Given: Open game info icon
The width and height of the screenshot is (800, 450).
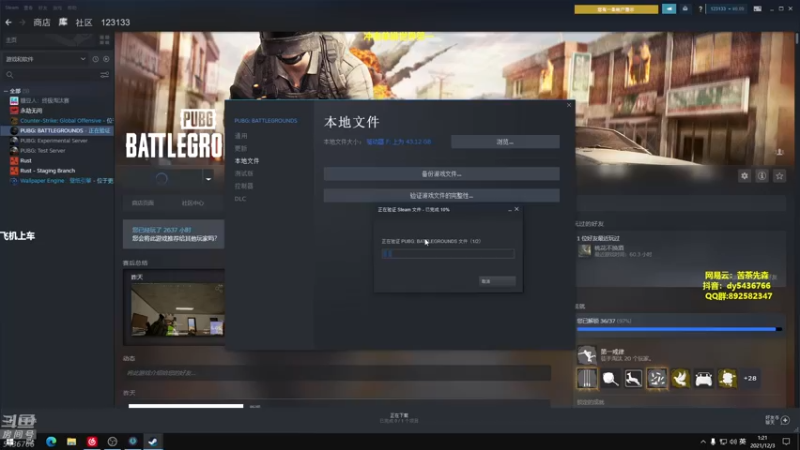Looking at the screenshot, I should (x=762, y=176).
